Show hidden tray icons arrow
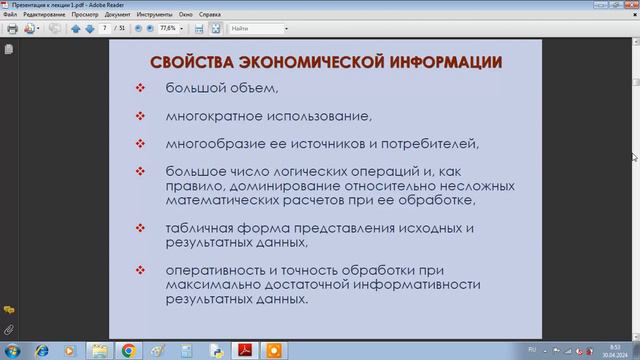The width and height of the screenshot is (640, 360). pos(545,351)
